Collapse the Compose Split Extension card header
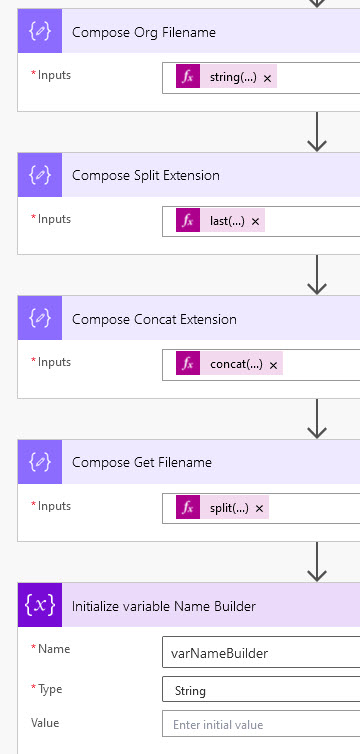 (211, 175)
